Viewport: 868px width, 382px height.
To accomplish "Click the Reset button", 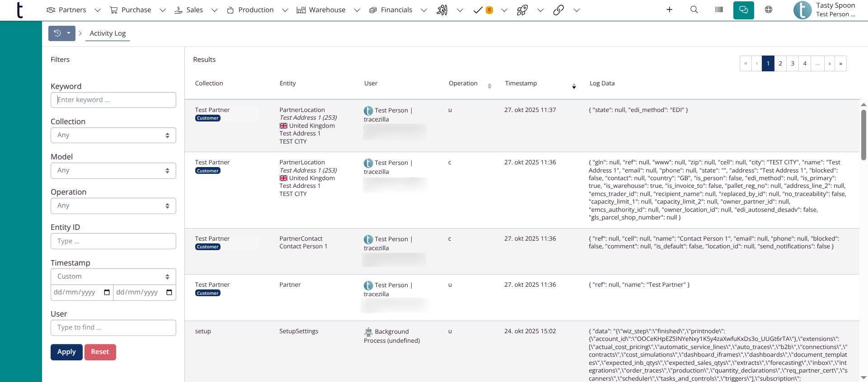I will (100, 352).
